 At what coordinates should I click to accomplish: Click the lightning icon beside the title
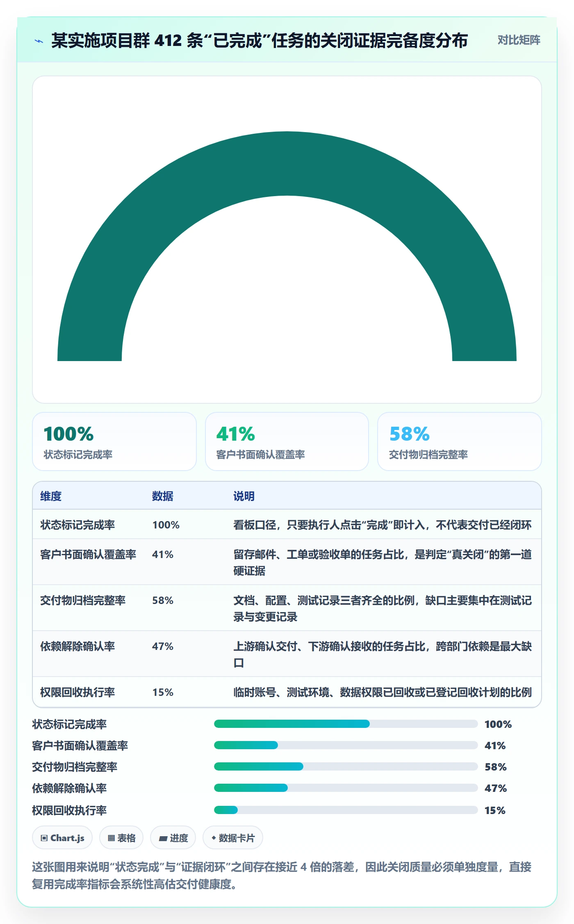pos(39,41)
